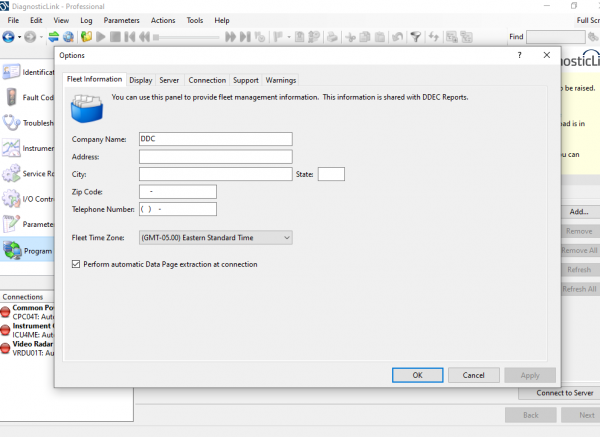
Task: Switch to the Support tab
Action: pyautogui.click(x=246, y=80)
